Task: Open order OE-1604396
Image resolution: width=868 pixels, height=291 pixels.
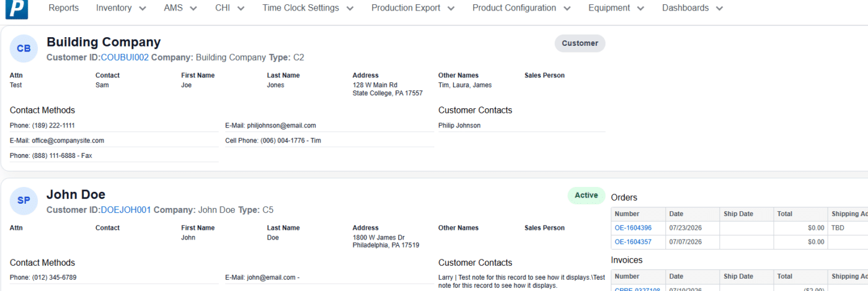Action: pos(633,228)
